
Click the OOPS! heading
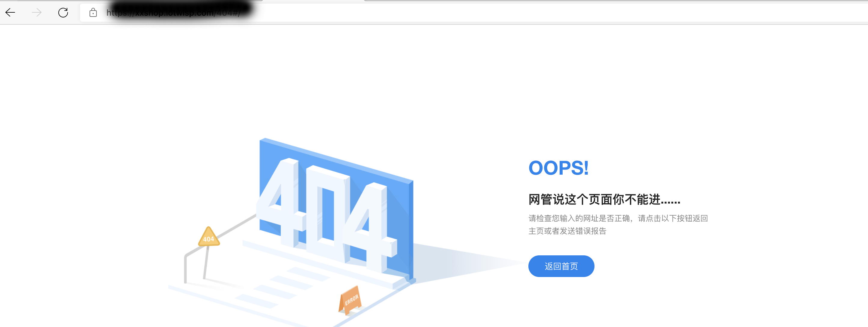558,168
